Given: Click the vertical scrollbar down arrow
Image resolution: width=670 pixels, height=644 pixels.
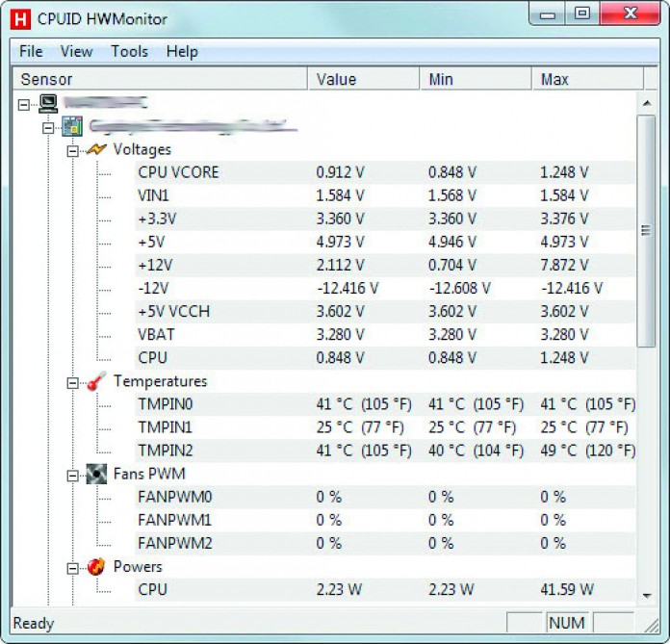Looking at the screenshot, I should pyautogui.click(x=647, y=596).
